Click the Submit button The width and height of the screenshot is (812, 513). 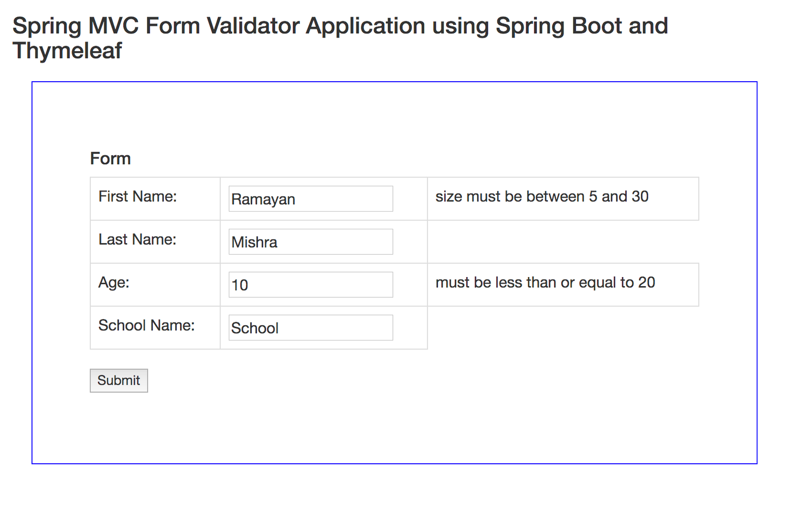pos(119,381)
